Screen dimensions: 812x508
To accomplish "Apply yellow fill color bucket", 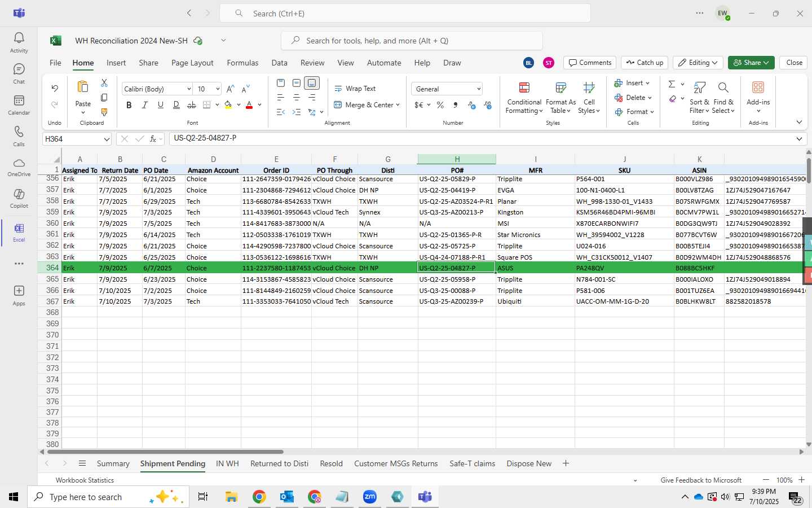I will [x=228, y=105].
